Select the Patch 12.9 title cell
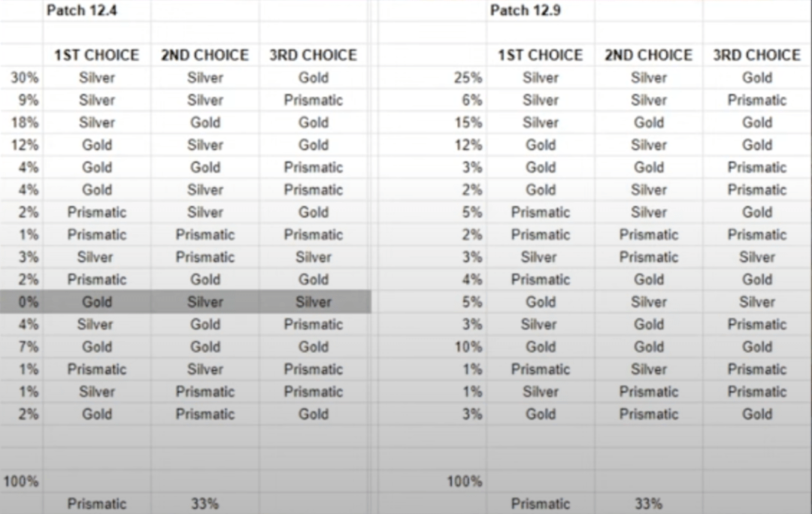Screen dimensions: 812x514 pyautogui.click(x=525, y=11)
